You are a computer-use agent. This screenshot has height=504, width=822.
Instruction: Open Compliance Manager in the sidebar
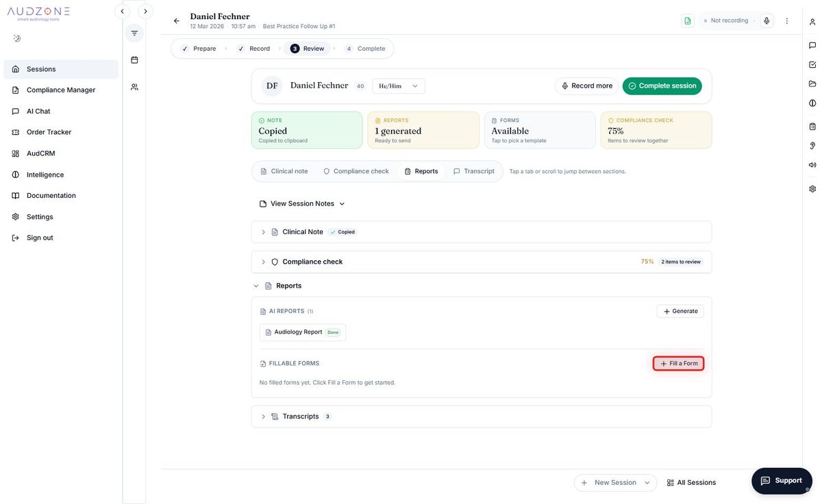click(x=61, y=90)
